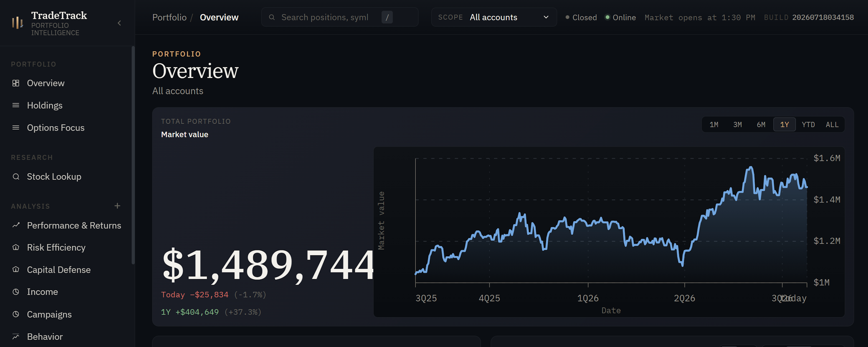The image size is (868, 347).
Task: Click the Capital Defense shield icon
Action: (16, 270)
